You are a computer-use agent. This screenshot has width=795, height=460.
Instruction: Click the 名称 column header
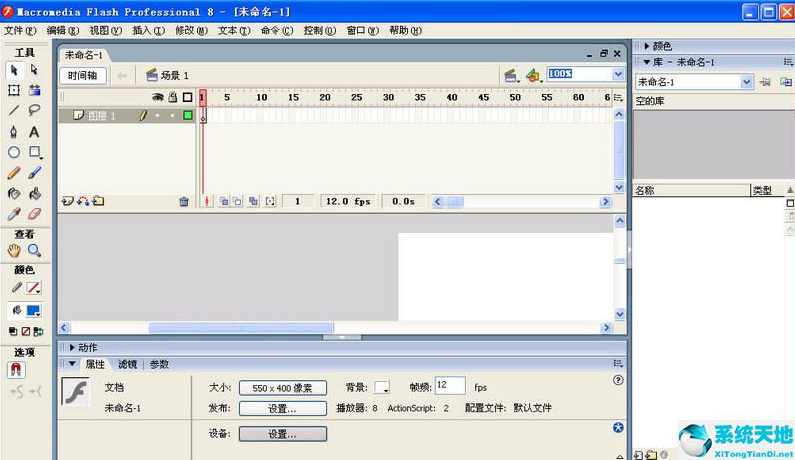[691, 191]
